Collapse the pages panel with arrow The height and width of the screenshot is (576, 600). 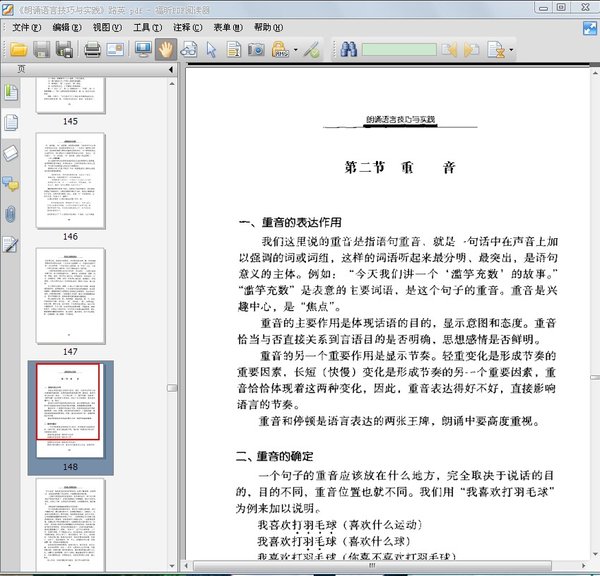pyautogui.click(x=173, y=69)
